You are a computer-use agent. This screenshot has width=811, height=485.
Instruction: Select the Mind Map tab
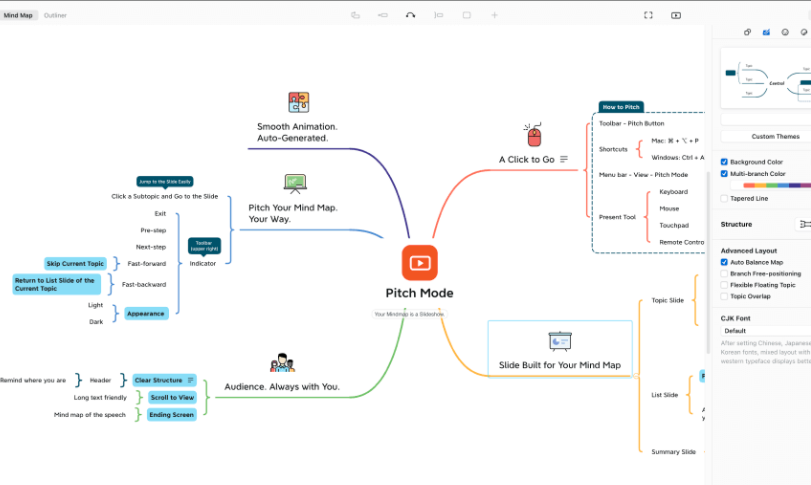pos(19,15)
